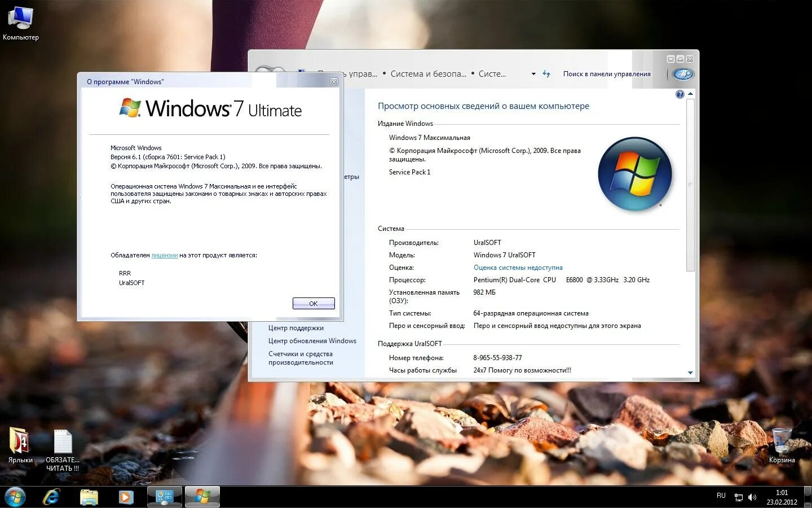The height and width of the screenshot is (508, 812).
Task: Open the Ярлыки desktop folder
Action: pos(20,446)
